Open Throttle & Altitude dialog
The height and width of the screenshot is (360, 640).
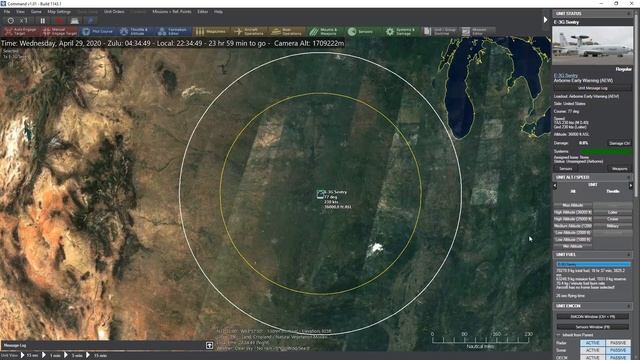pos(135,31)
